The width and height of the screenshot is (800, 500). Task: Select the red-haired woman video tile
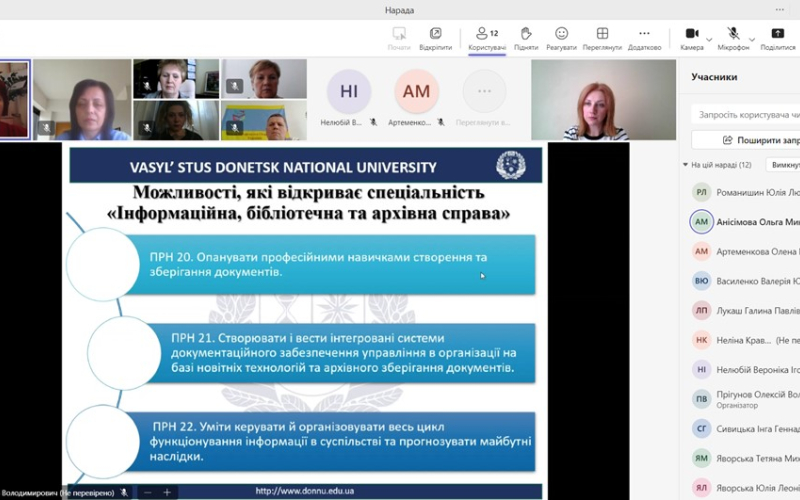[x=604, y=99]
